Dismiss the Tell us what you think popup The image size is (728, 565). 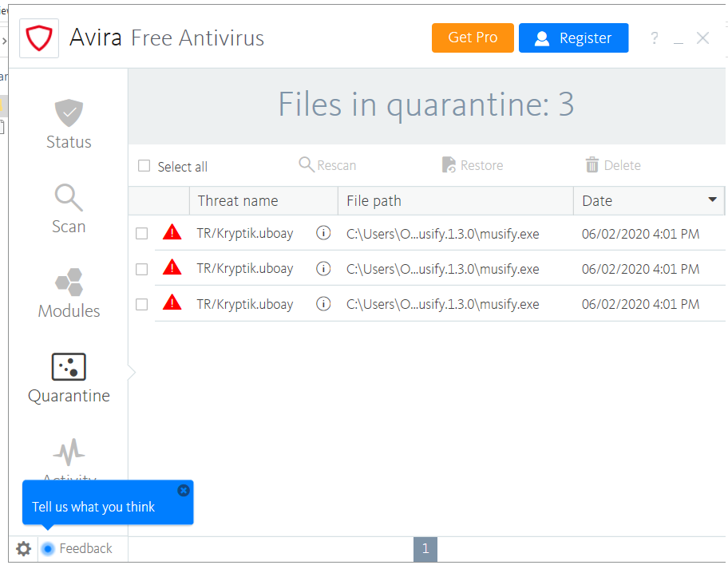pos(184,490)
